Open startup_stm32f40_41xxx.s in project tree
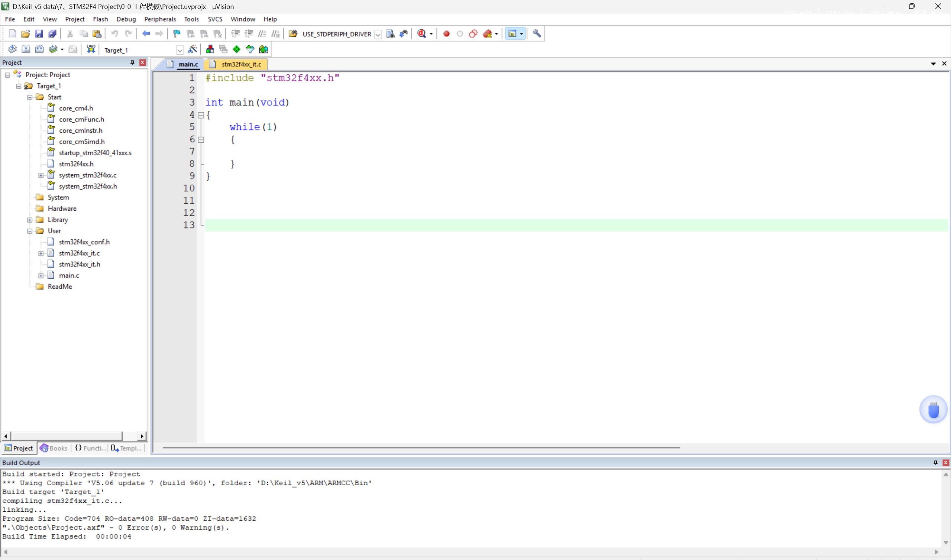This screenshot has height=560, width=951. click(x=95, y=153)
